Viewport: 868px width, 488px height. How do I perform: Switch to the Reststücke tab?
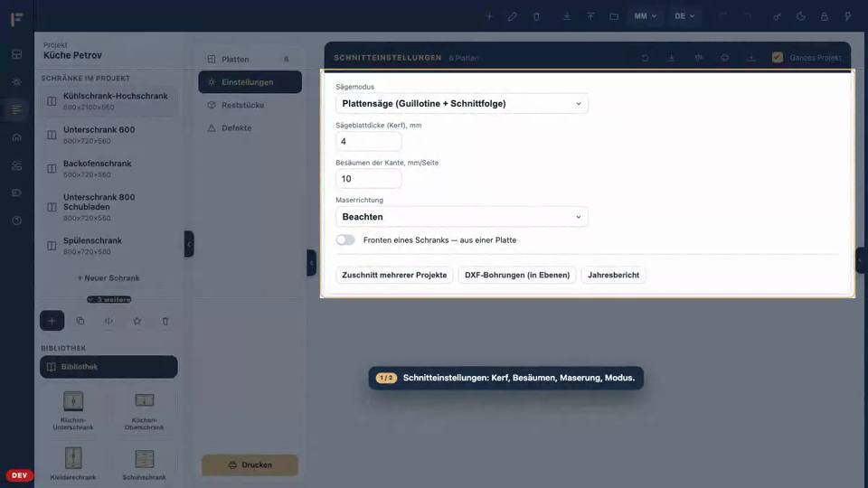250,105
